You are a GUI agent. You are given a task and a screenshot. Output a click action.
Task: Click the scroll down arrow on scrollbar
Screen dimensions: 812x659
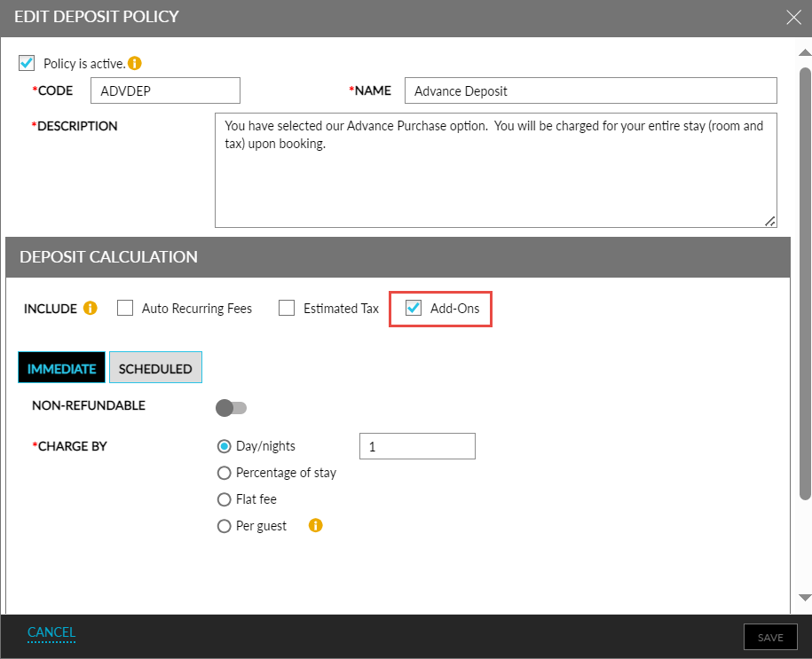click(805, 598)
